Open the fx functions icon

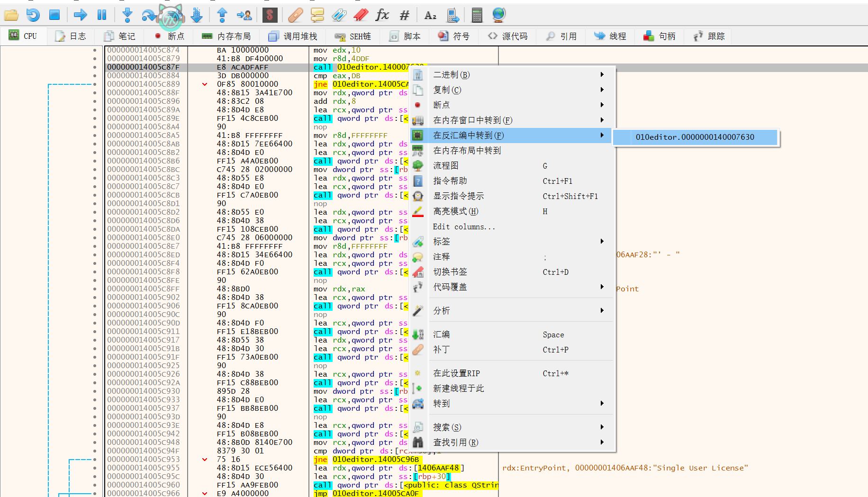point(382,15)
